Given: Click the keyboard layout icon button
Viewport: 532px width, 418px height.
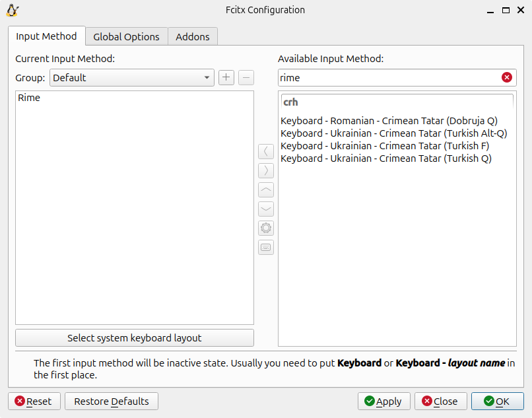Looking at the screenshot, I should [266, 248].
